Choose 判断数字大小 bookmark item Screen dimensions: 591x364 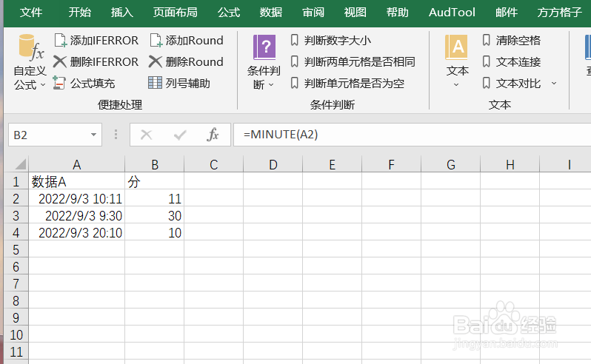tap(332, 40)
